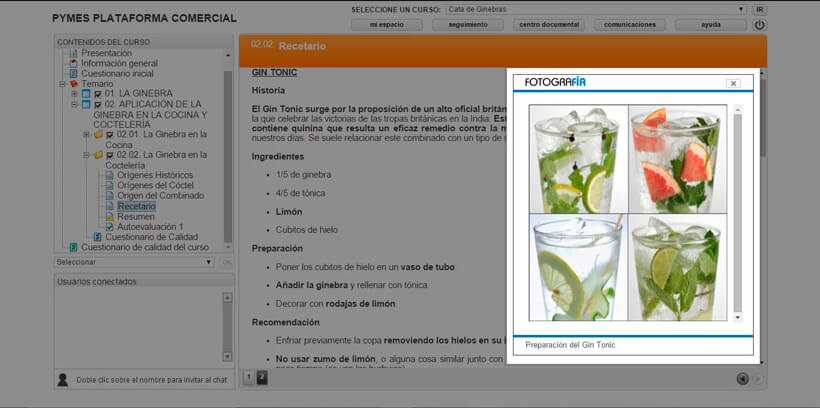This screenshot has height=408, width=820.
Task: Open the Origen del Combinado label
Action: (x=161, y=196)
